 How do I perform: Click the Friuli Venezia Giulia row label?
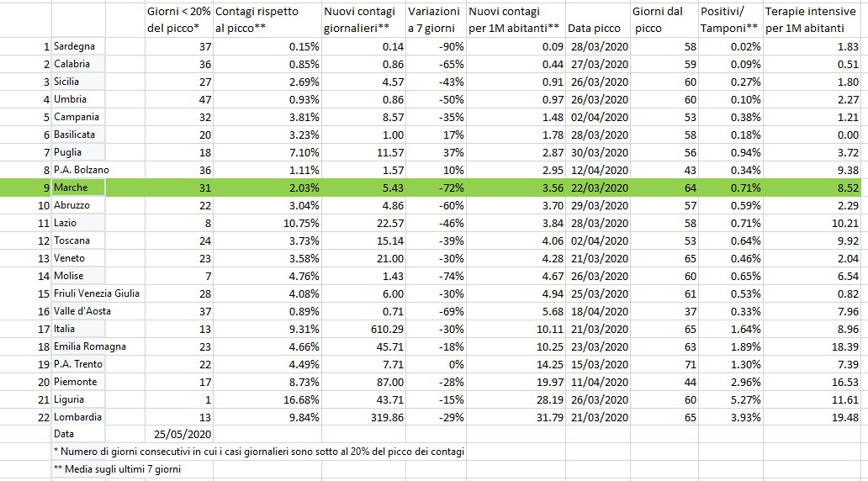pos(97,293)
